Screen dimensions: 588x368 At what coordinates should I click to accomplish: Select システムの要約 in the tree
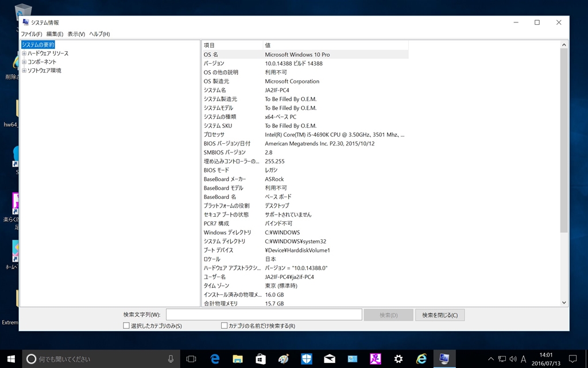[x=38, y=45]
